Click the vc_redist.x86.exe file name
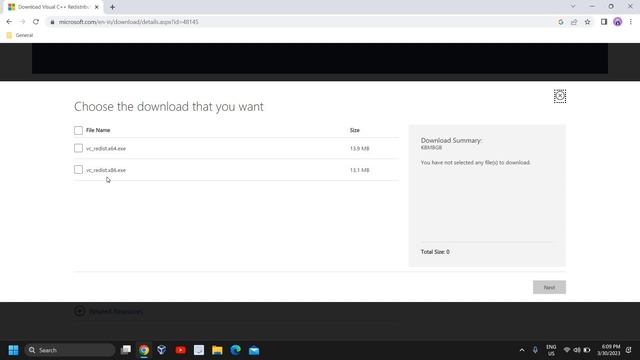 click(106, 170)
